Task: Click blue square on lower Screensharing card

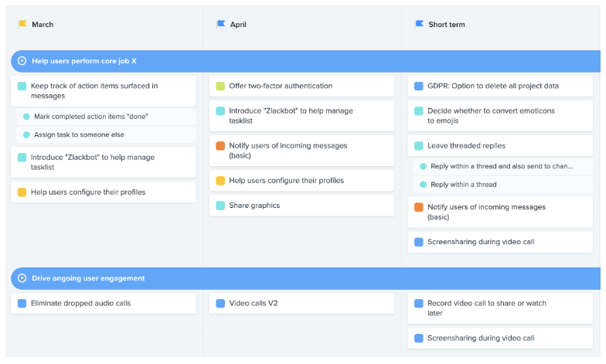Action: [x=419, y=338]
